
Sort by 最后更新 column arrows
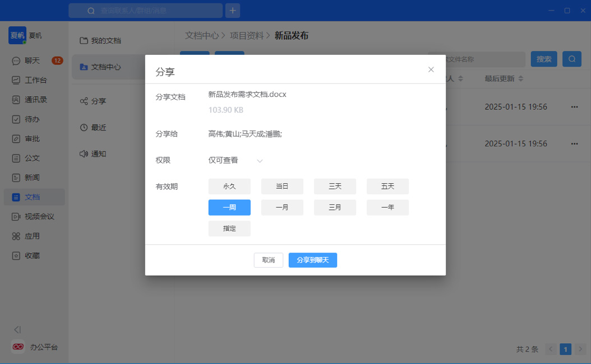click(x=521, y=79)
